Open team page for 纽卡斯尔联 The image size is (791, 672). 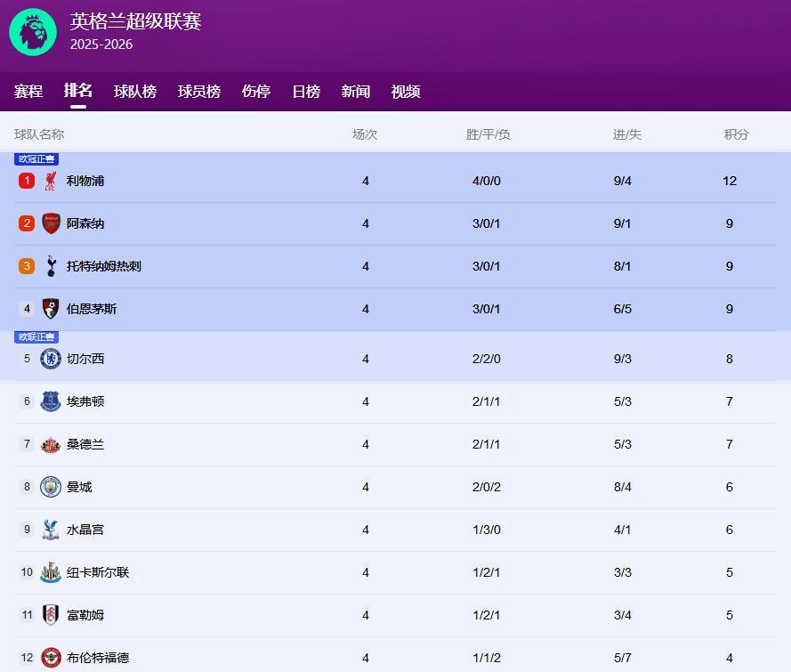98,572
